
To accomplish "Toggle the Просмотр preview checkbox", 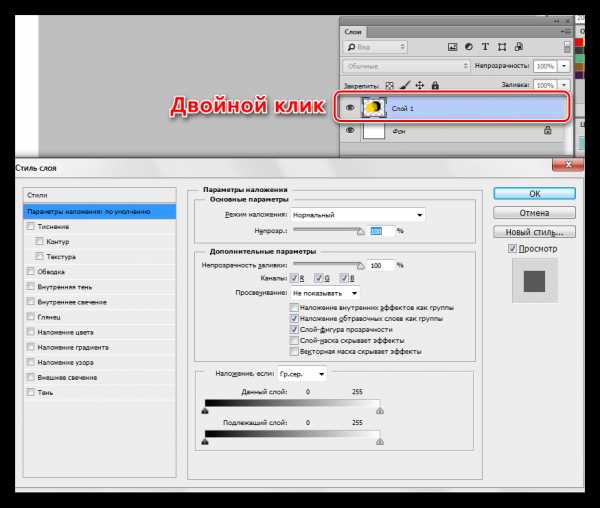I will click(x=512, y=249).
